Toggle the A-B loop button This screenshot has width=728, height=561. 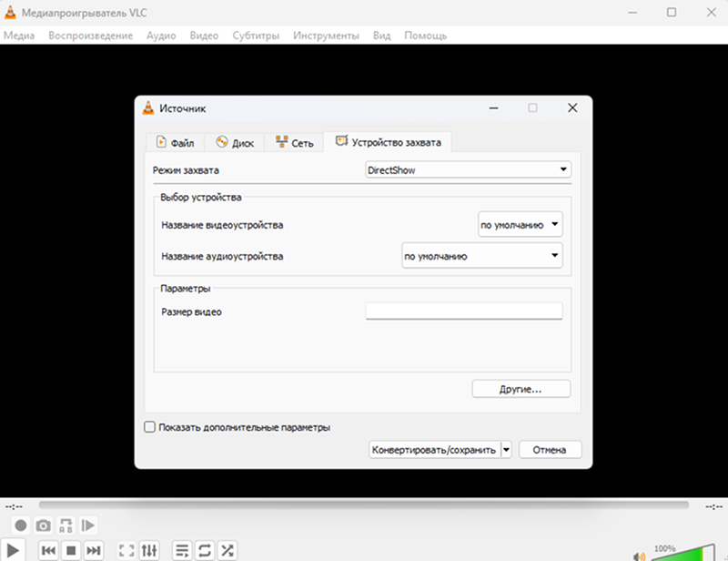[x=66, y=525]
